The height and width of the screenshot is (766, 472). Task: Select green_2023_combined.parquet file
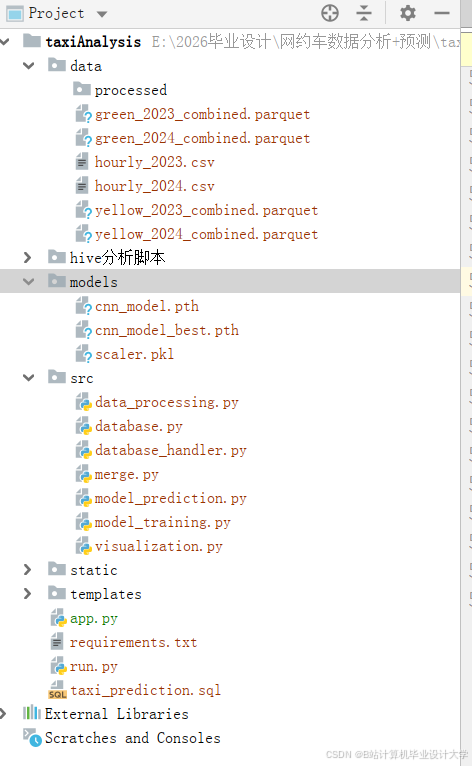coord(202,114)
